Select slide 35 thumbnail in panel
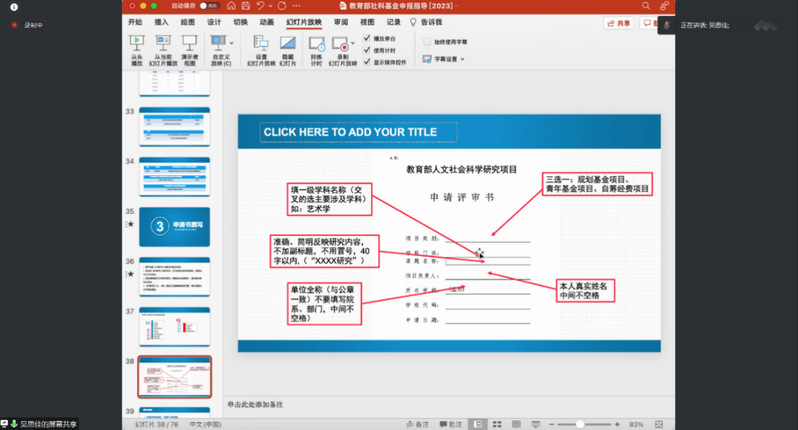The height and width of the screenshot is (430, 798). (x=174, y=226)
